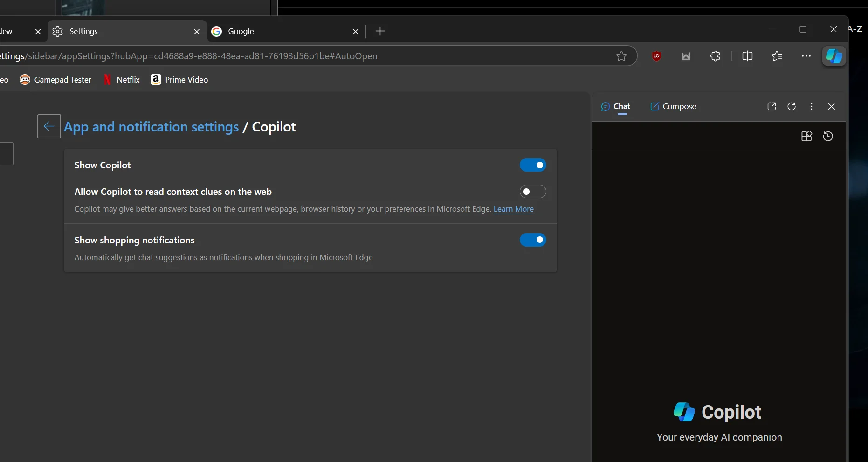Select the Compose tab in Copilot
Screen dimensions: 868x462
click(673, 107)
